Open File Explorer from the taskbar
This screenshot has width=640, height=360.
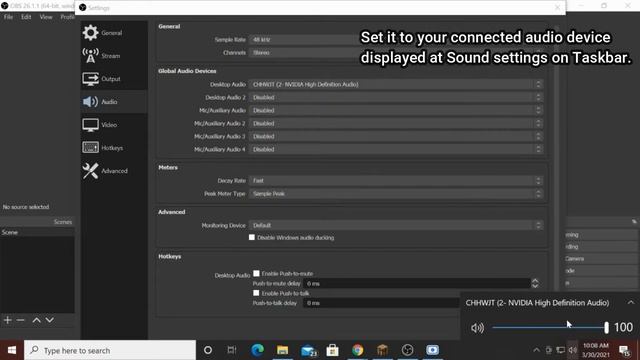point(282,350)
